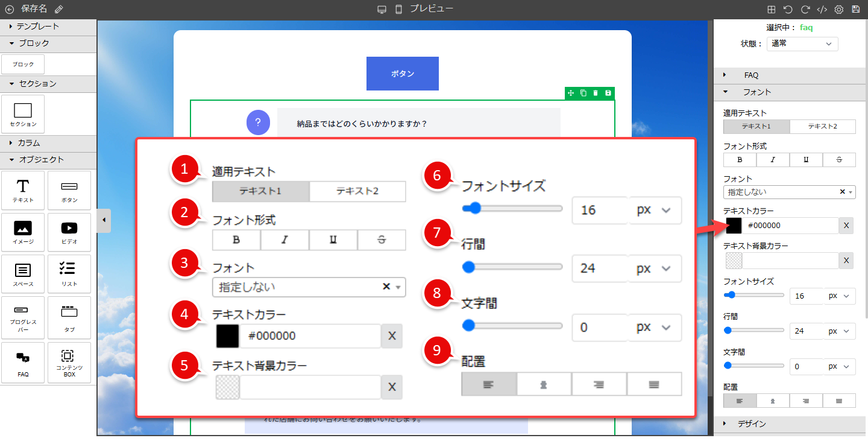Click the redo icon in top bar
This screenshot has width=868, height=441.
805,9
